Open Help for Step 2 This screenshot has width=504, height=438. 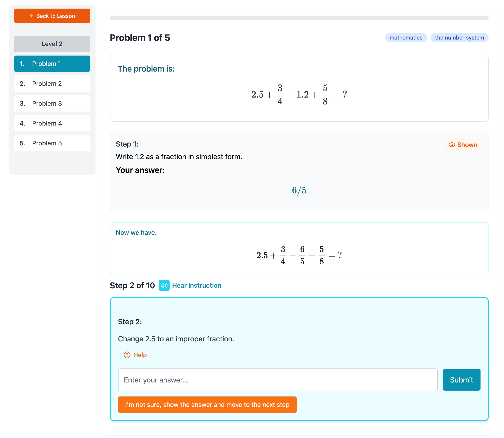tap(135, 355)
